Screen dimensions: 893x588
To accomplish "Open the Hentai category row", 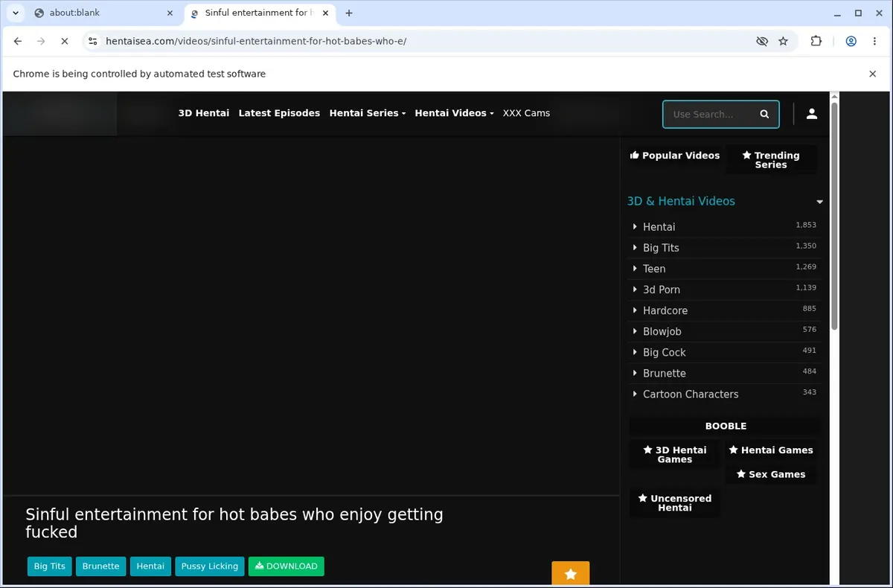I will coord(725,227).
